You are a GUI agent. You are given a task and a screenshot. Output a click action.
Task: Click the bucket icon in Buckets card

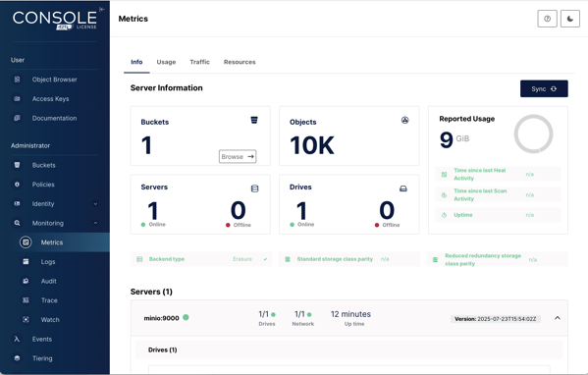(x=254, y=120)
